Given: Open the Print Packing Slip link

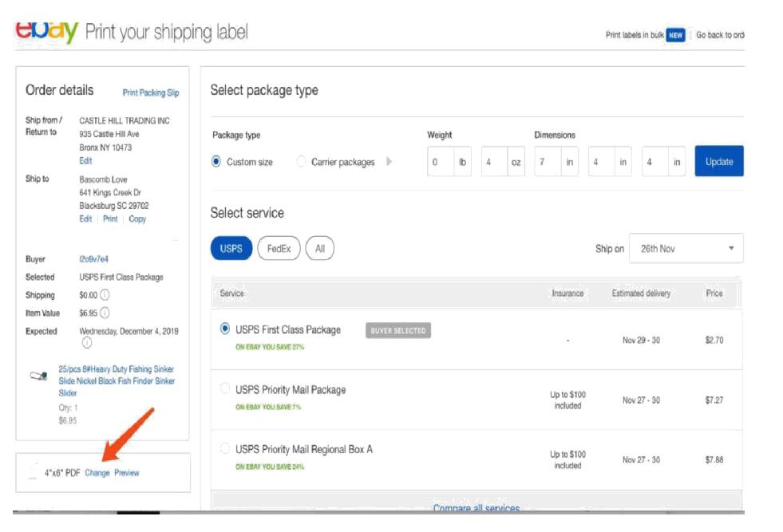Looking at the screenshot, I should tap(150, 93).
